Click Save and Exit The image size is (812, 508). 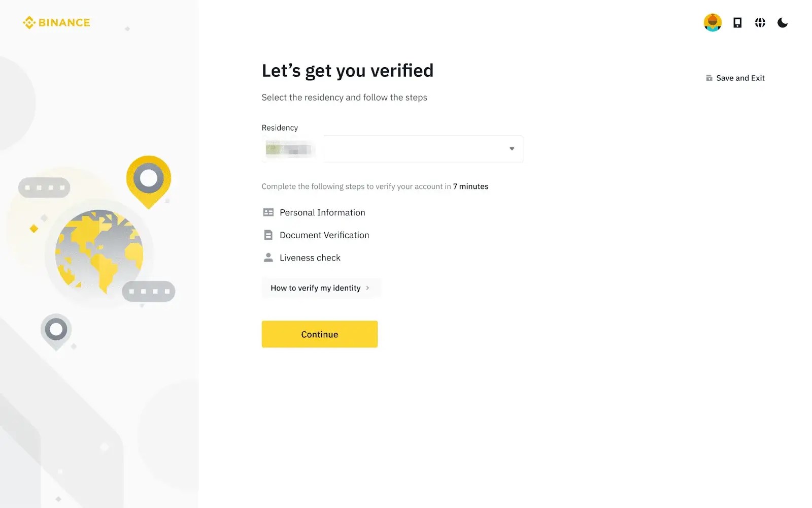(740, 78)
